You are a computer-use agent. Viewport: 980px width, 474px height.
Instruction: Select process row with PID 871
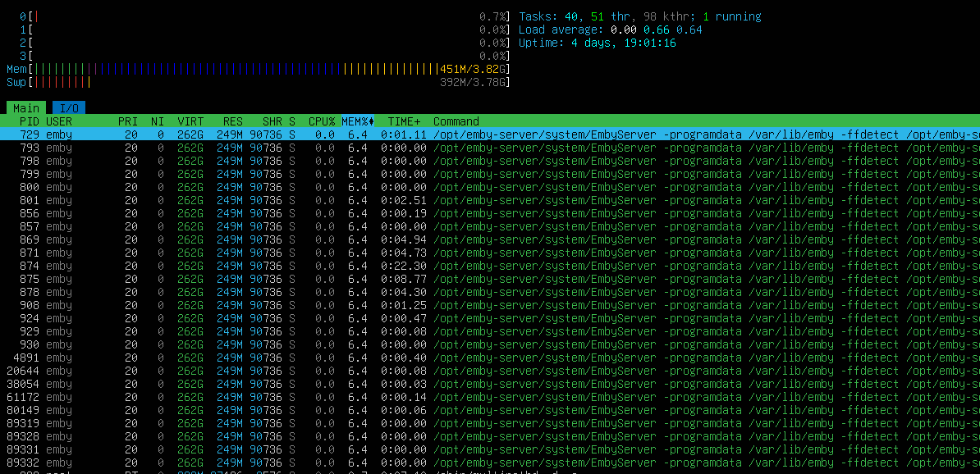490,253
